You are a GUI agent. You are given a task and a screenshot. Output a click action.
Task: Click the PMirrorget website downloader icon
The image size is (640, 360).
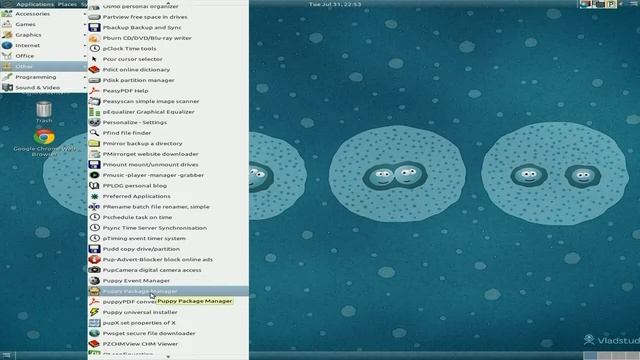pyautogui.click(x=94, y=154)
